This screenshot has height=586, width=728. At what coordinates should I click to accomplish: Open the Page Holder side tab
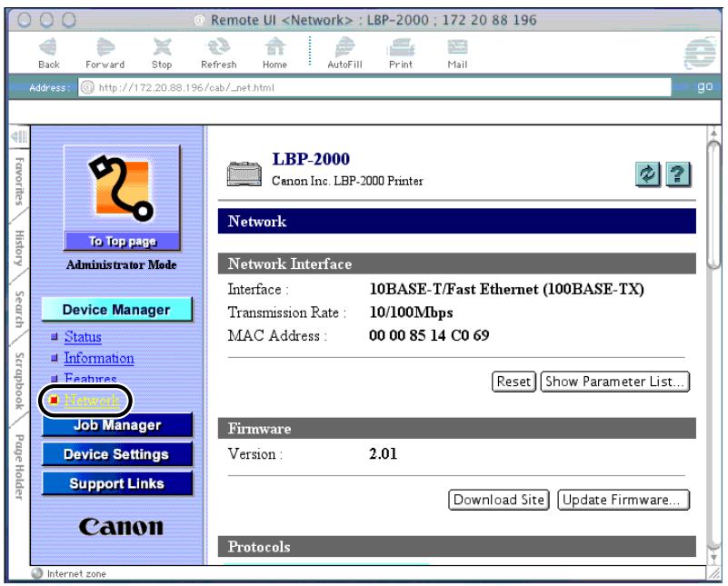pos(19,467)
